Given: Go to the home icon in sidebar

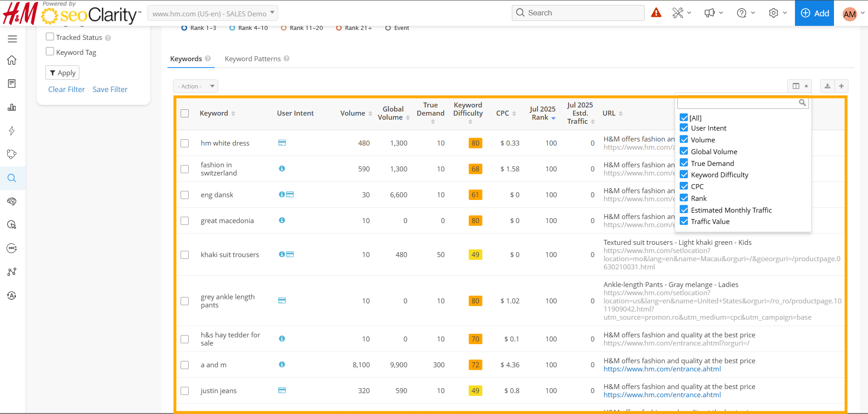Looking at the screenshot, I should click(x=12, y=60).
